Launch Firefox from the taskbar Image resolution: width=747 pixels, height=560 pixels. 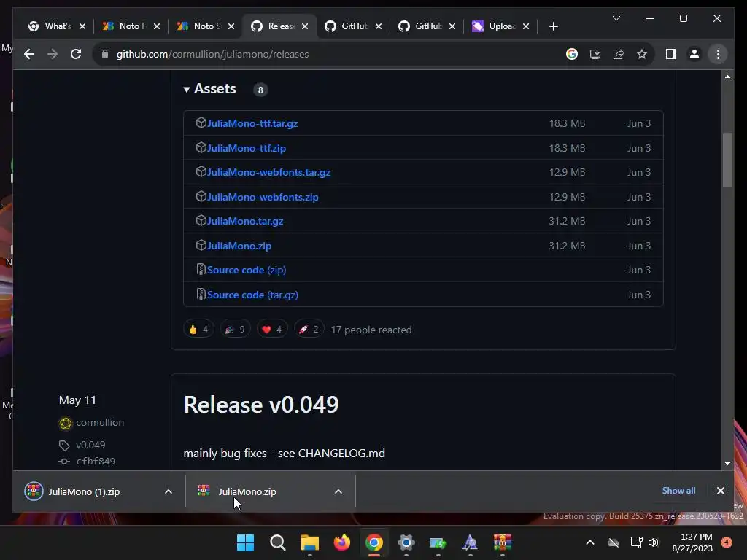(x=341, y=542)
